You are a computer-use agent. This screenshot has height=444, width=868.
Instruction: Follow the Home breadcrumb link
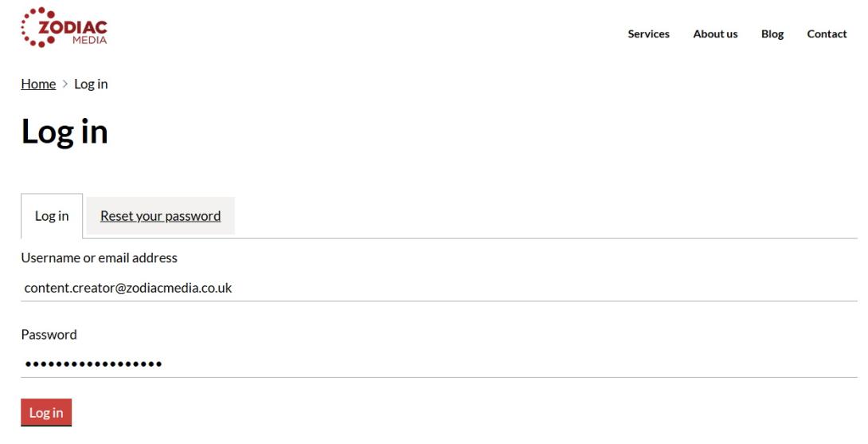pyautogui.click(x=38, y=84)
